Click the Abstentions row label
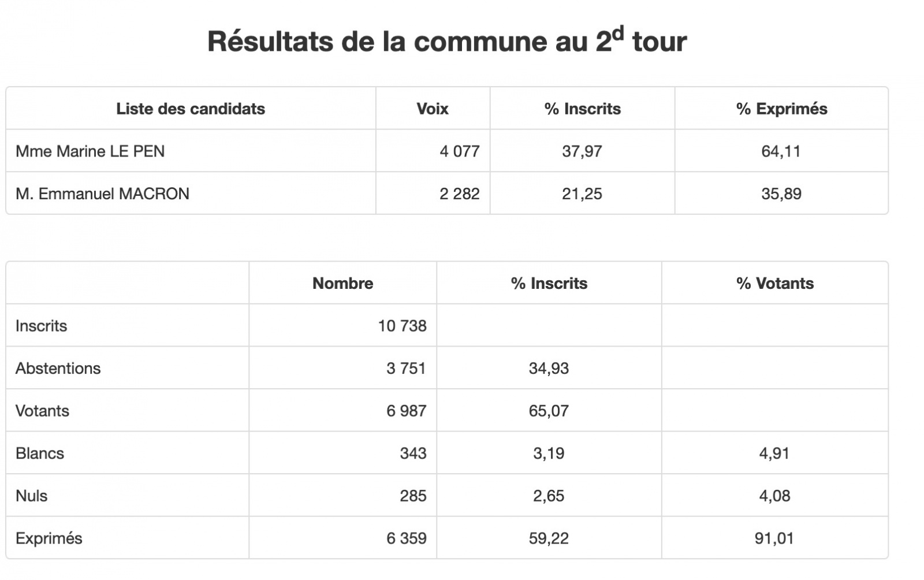The width and height of the screenshot is (924, 580). [58, 368]
